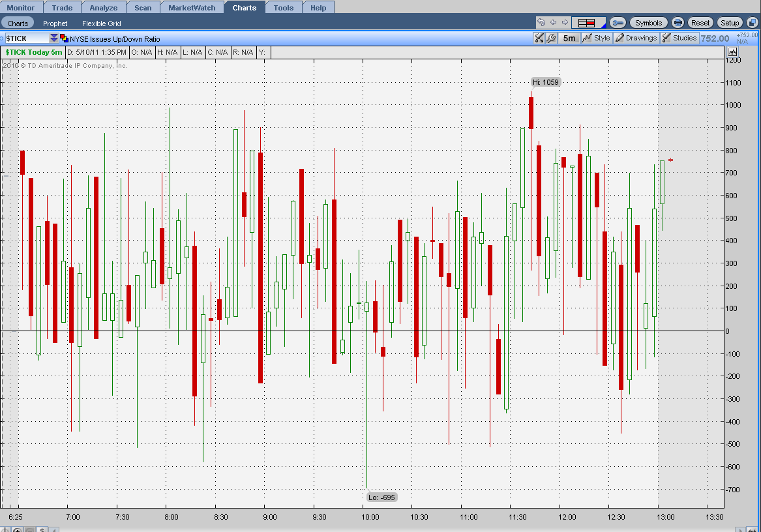Click the detach window icon
Viewport: 761px width, 532px height.
coord(753,23)
